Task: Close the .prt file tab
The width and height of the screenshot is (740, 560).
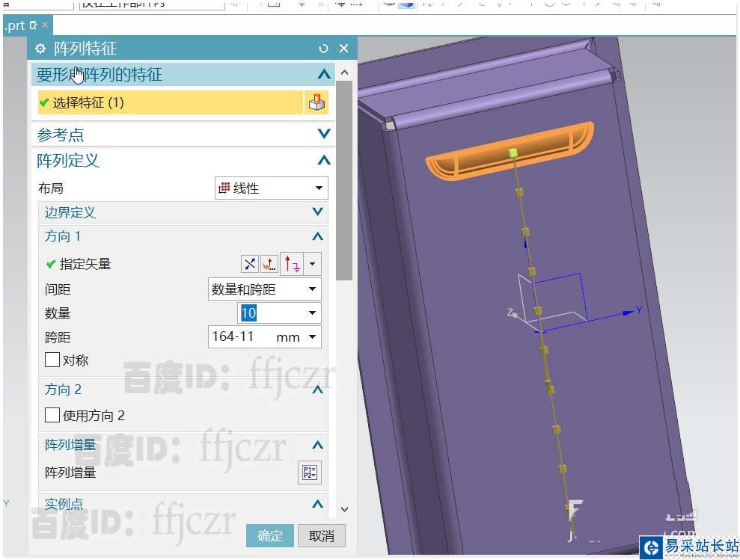Action: [x=45, y=25]
